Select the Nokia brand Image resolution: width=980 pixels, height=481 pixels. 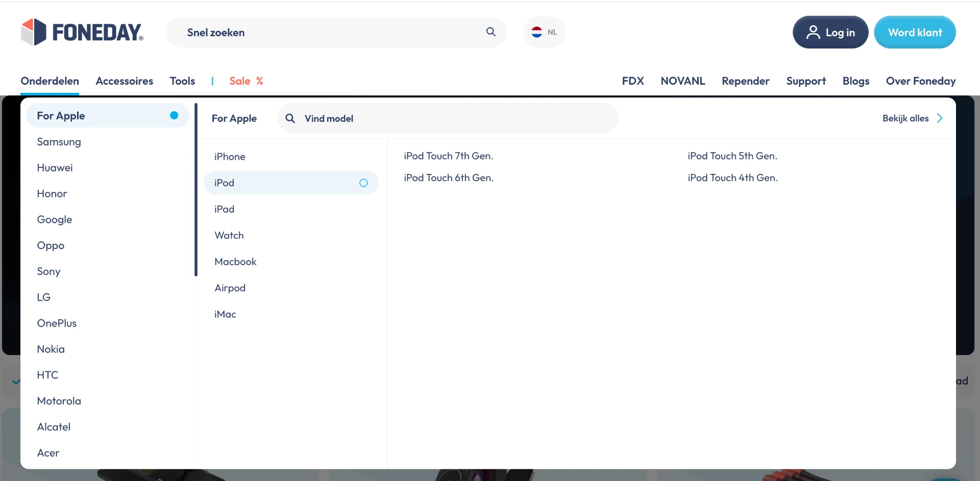51,349
